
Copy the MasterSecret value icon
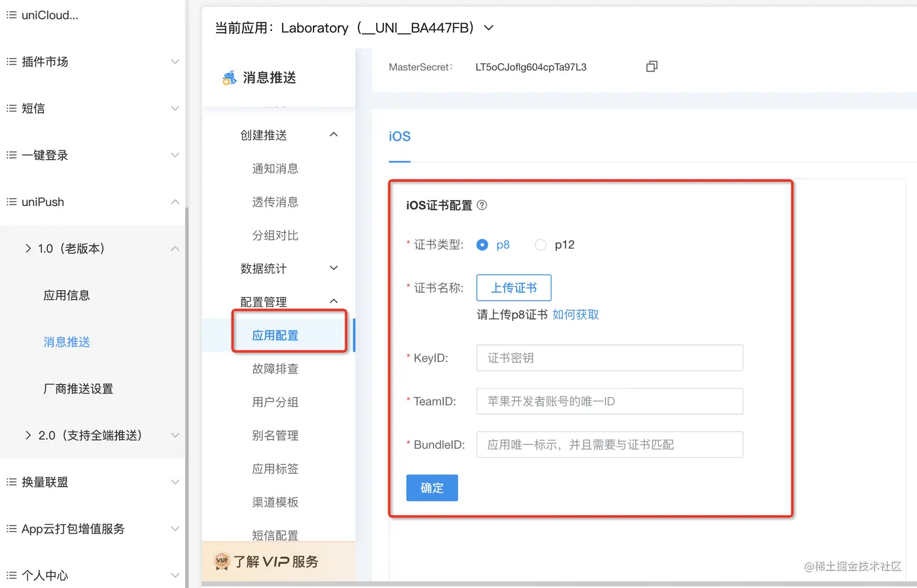652,67
